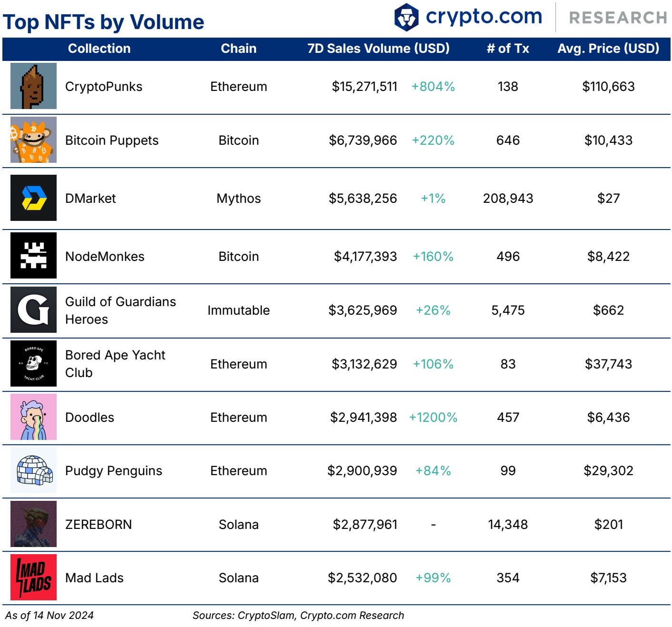Select the Collection column header

(99, 49)
